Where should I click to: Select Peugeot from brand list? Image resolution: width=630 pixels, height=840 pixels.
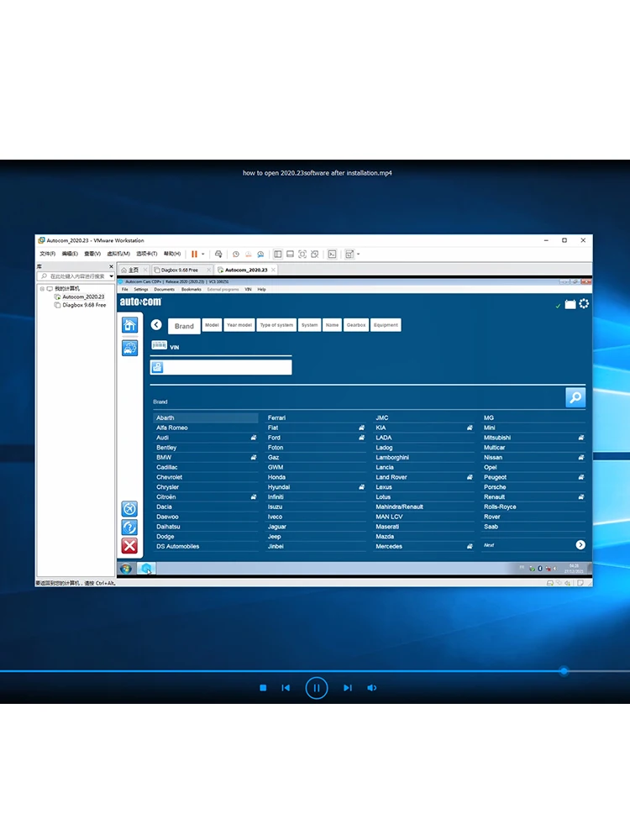pyautogui.click(x=533, y=477)
